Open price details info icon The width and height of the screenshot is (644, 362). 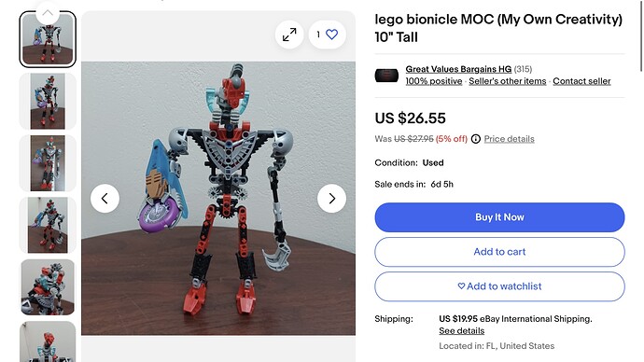(x=476, y=139)
